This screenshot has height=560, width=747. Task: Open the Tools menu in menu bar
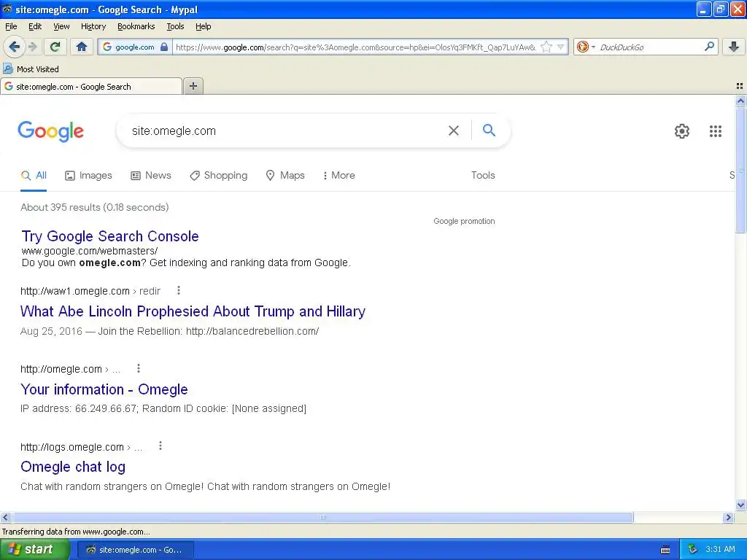(175, 26)
